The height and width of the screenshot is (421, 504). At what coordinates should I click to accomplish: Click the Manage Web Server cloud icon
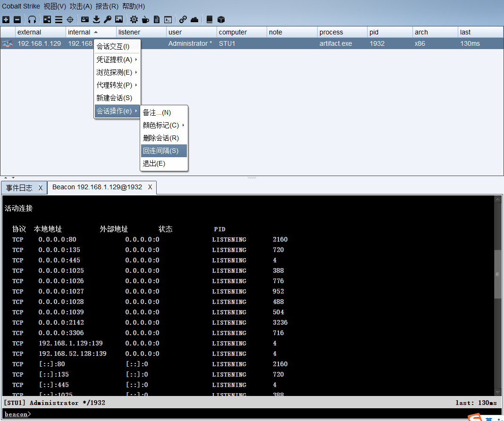coord(194,20)
